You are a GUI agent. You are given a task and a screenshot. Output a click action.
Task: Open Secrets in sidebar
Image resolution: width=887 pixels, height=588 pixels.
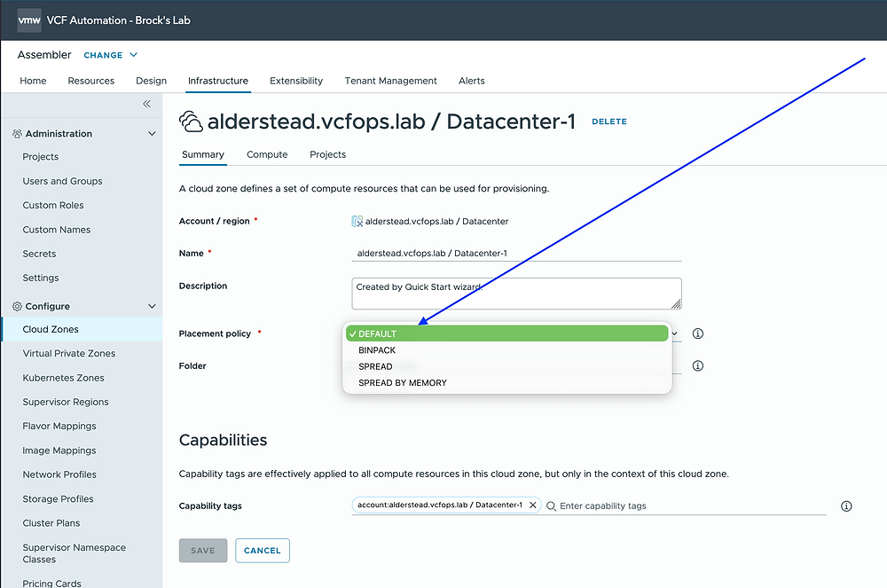pos(39,254)
